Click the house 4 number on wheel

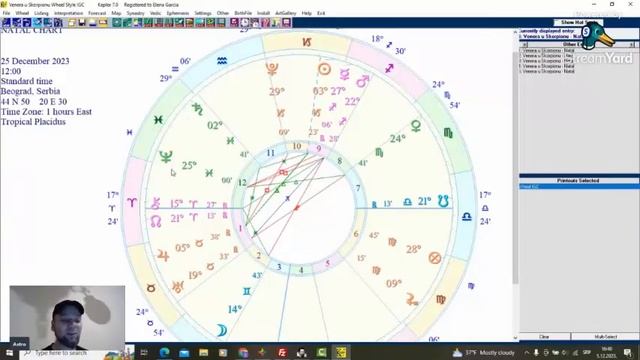[x=301, y=270]
